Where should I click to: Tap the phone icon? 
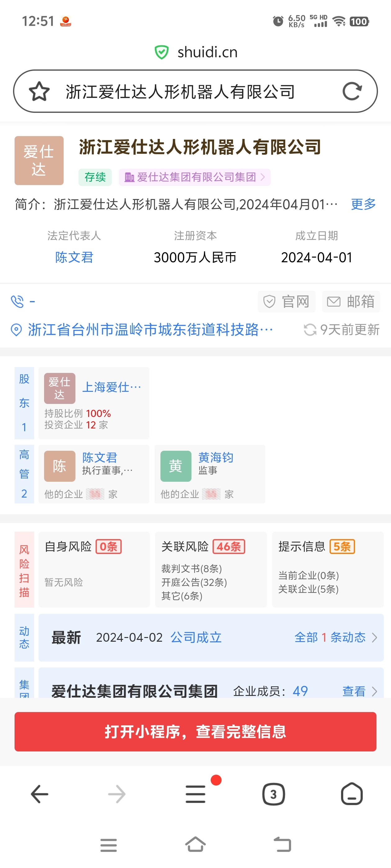tap(17, 301)
